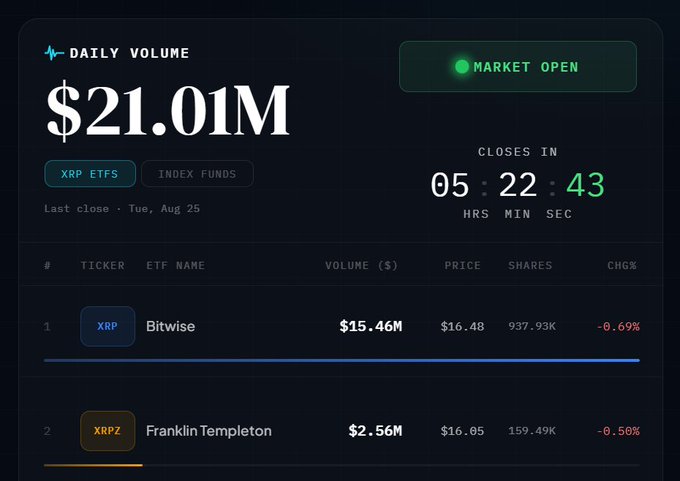This screenshot has width=680, height=481.
Task: Click the XRP ticker badge
Action: (108, 326)
